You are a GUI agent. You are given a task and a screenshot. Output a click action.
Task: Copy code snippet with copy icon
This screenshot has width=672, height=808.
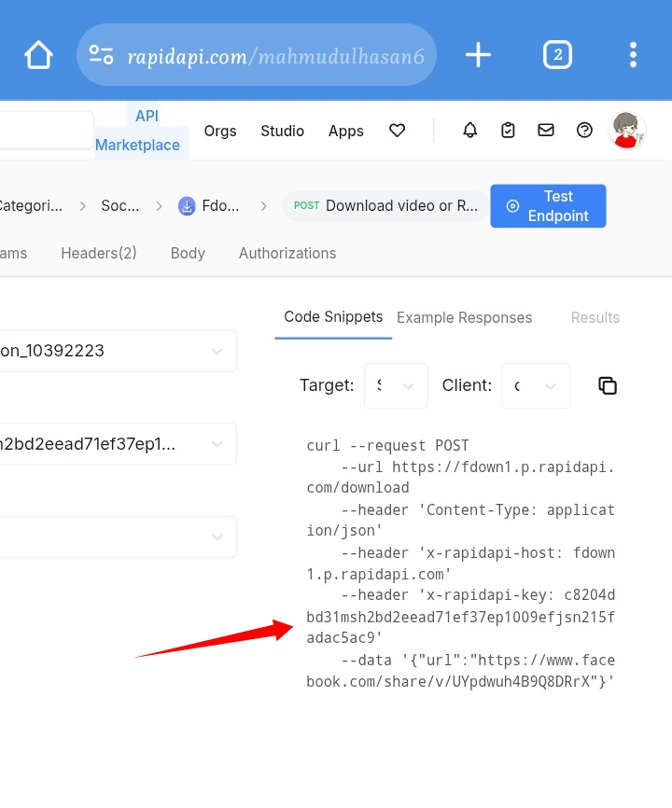pos(608,385)
